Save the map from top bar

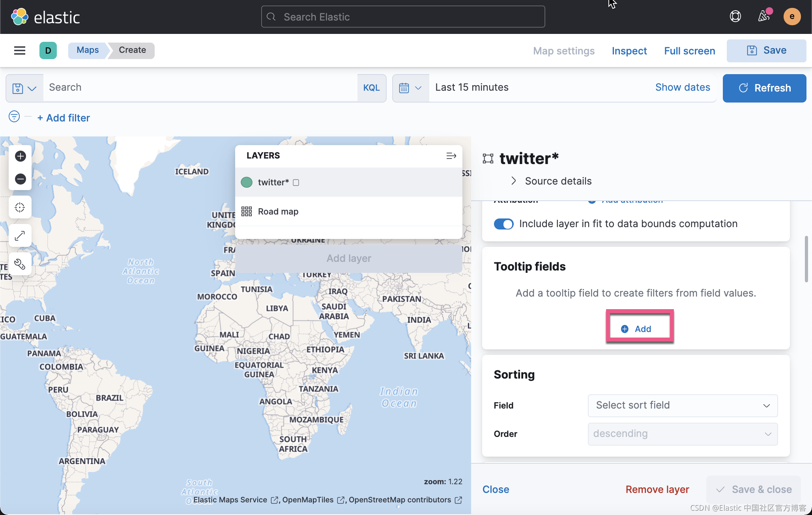pos(766,50)
